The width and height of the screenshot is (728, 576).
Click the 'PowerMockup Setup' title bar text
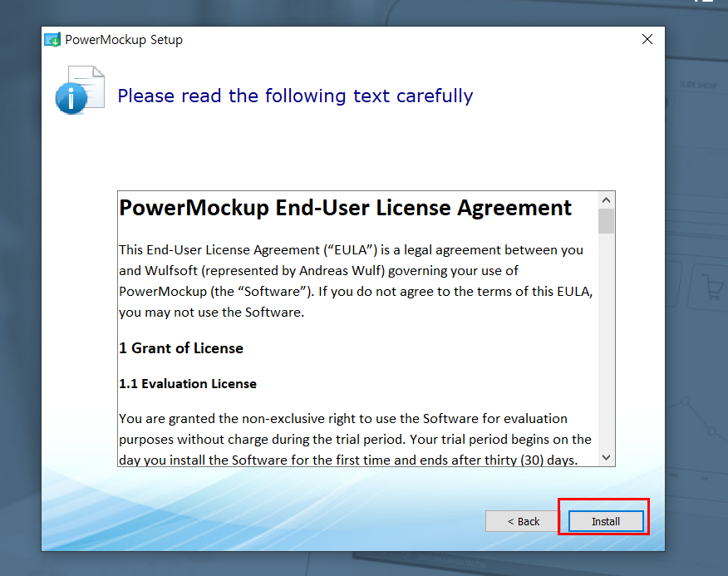(124, 40)
